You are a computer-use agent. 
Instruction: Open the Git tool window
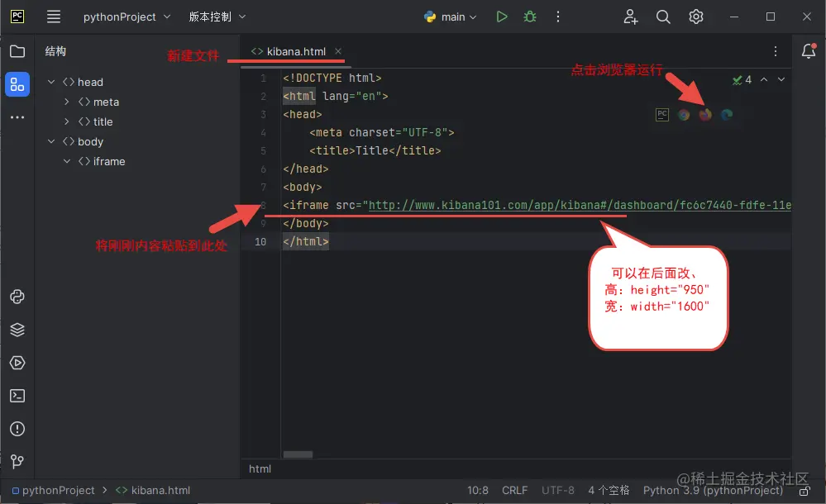click(17, 462)
